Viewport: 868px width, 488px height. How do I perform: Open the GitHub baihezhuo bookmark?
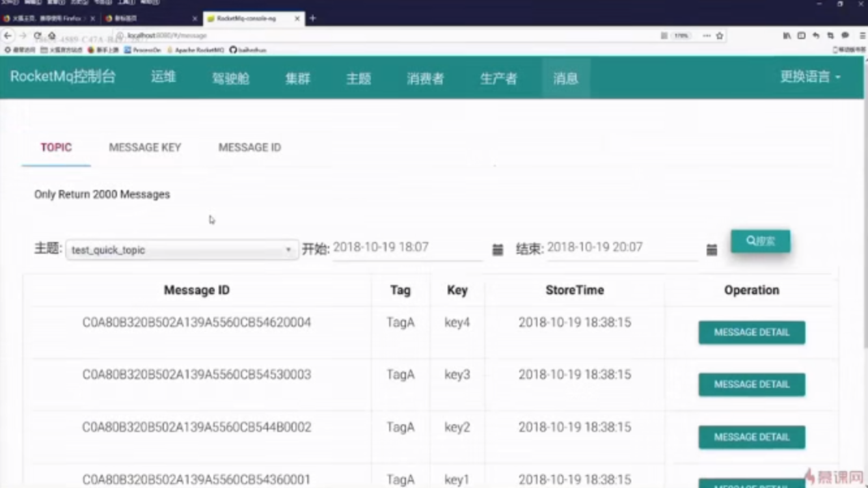248,50
